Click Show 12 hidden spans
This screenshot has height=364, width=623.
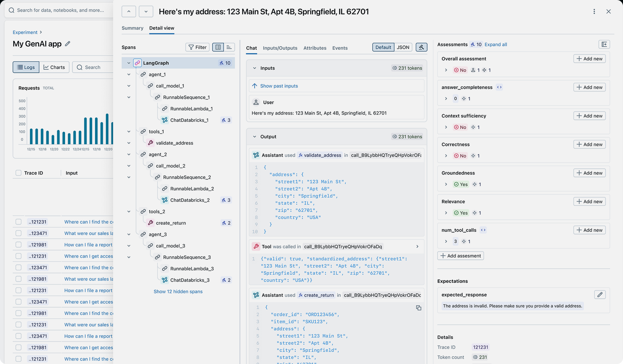click(x=178, y=291)
